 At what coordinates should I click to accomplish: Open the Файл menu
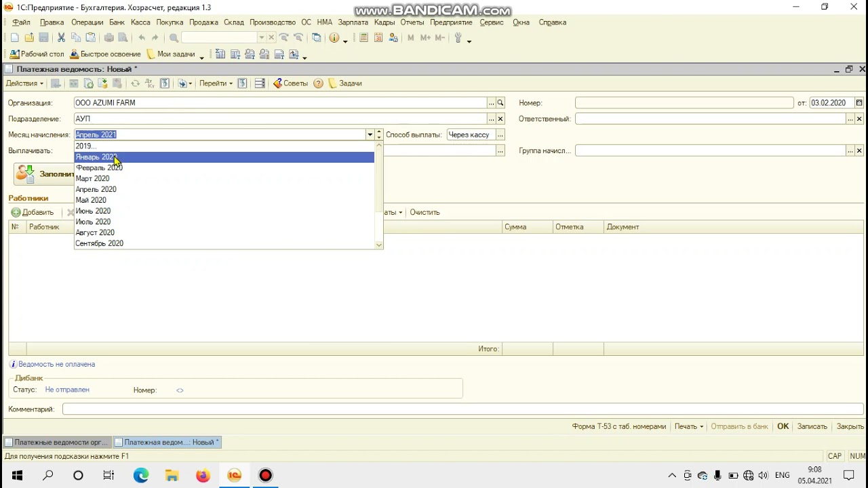click(21, 22)
